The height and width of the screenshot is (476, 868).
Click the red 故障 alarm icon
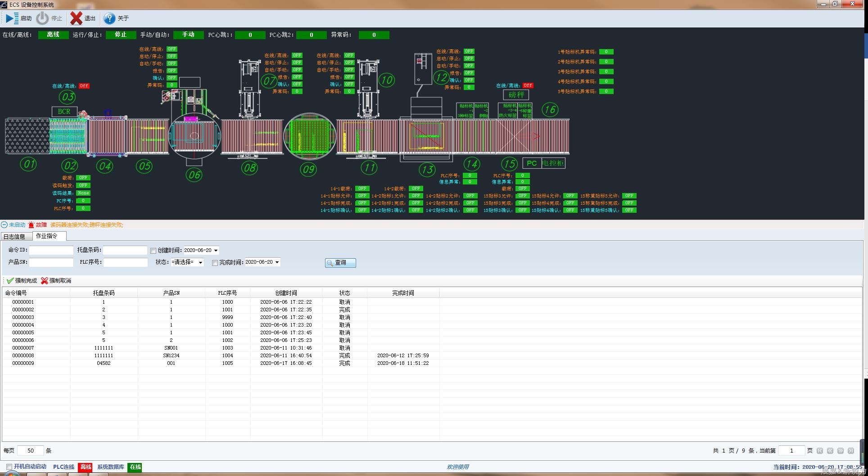pyautogui.click(x=31, y=225)
